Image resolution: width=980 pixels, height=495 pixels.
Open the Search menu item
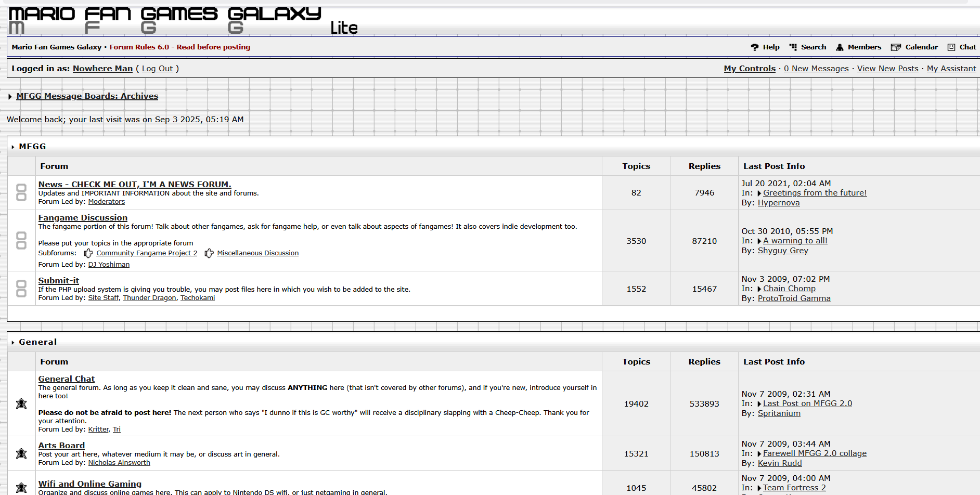pos(814,47)
